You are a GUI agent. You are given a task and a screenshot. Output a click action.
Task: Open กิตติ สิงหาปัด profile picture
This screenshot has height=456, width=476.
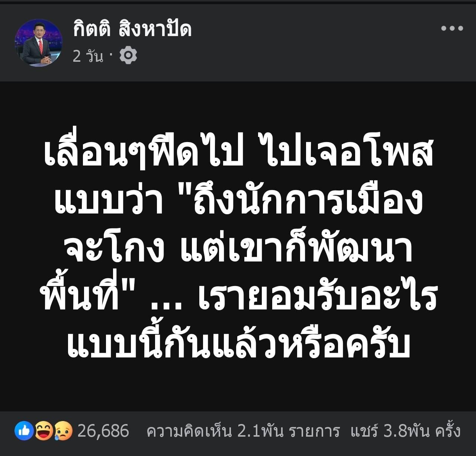pyautogui.click(x=39, y=43)
